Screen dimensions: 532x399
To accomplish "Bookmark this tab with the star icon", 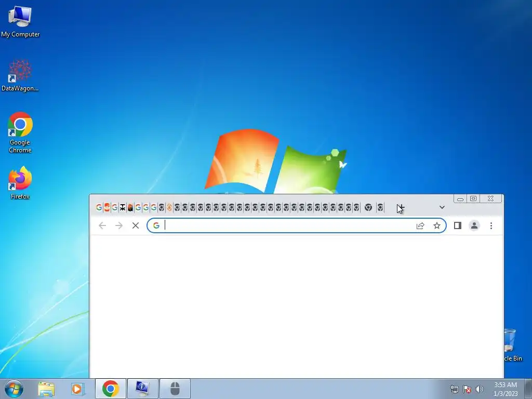I will click(x=436, y=225).
